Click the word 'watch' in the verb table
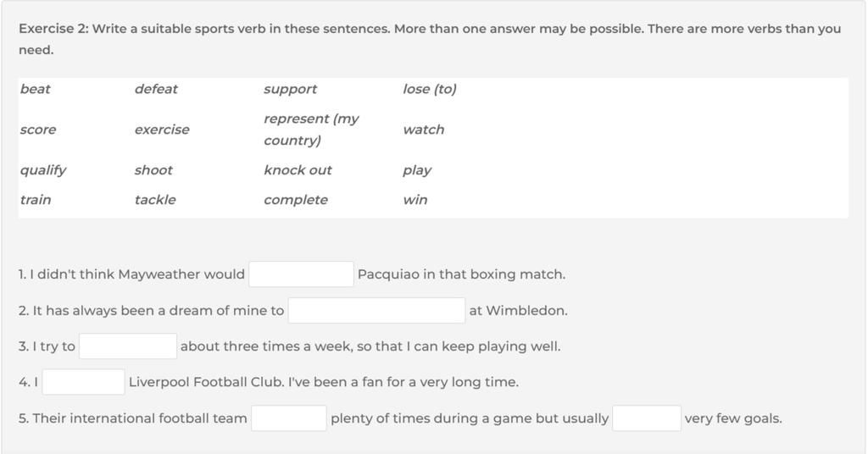Image resolution: width=868 pixels, height=454 pixels. tap(424, 130)
